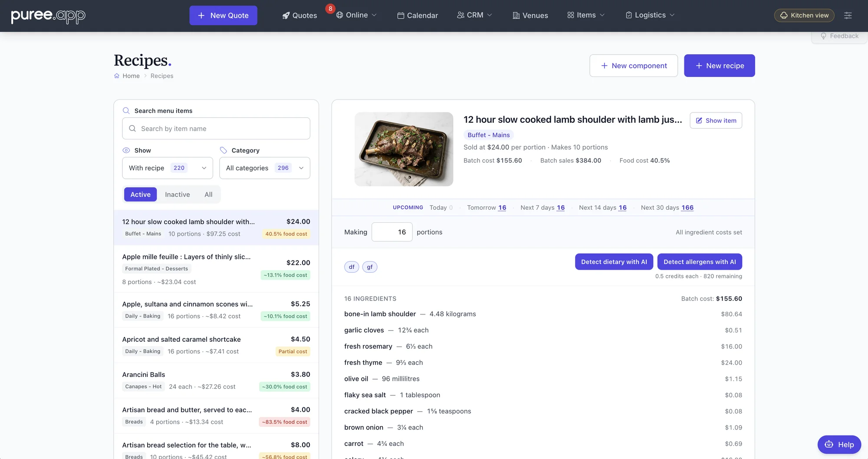Expand the Online menu
The width and height of the screenshot is (868, 459).
tap(356, 15)
